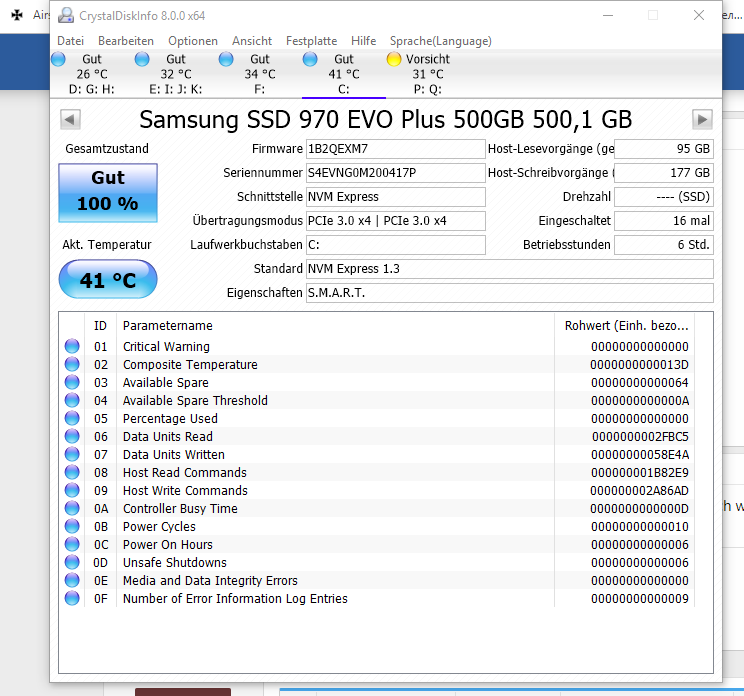Open the Bearbeiten menu
Image resolution: width=744 pixels, height=696 pixels.
[126, 41]
